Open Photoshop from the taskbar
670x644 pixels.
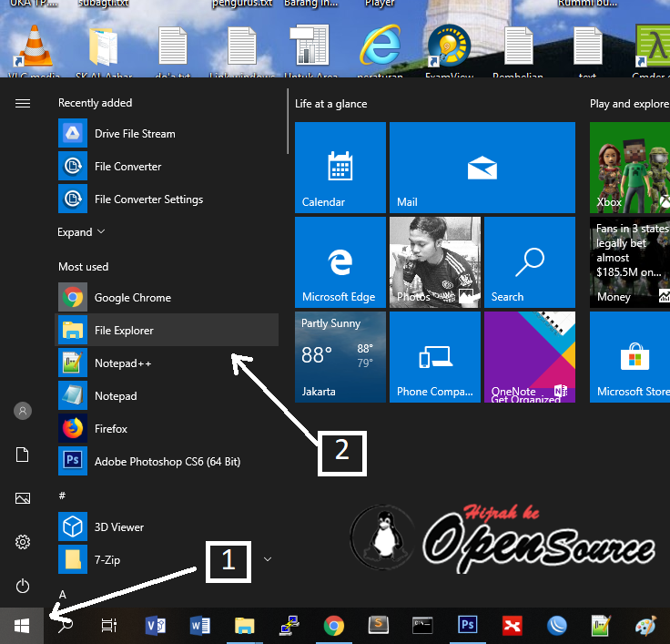(x=468, y=625)
